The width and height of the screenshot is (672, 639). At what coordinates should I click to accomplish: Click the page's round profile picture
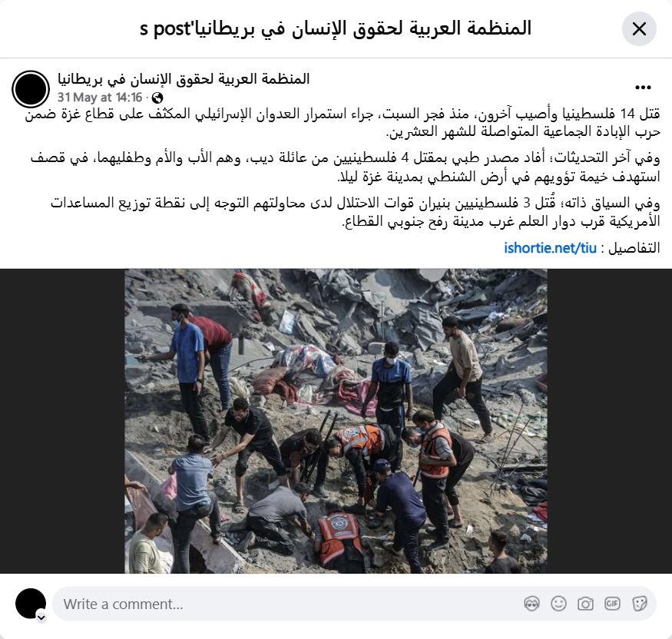(x=31, y=89)
